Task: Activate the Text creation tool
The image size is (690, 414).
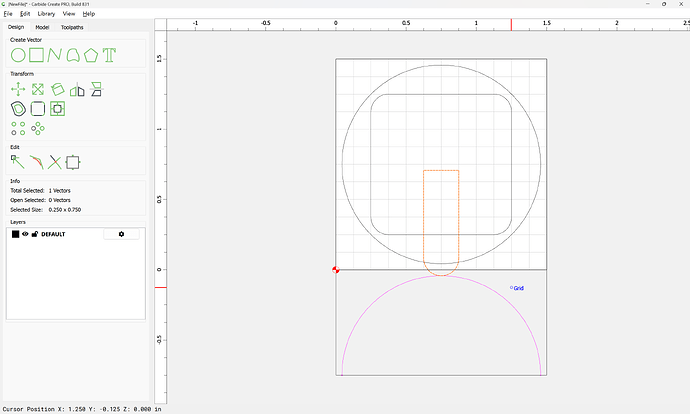Action: [x=110, y=54]
